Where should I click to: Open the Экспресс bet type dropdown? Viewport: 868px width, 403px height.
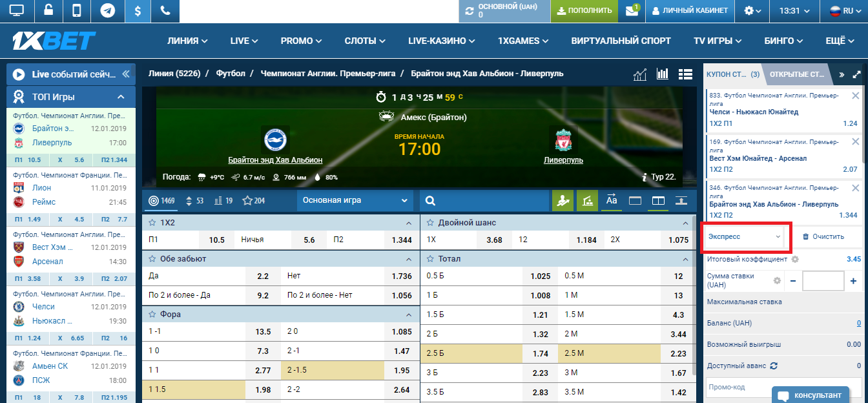pos(744,236)
